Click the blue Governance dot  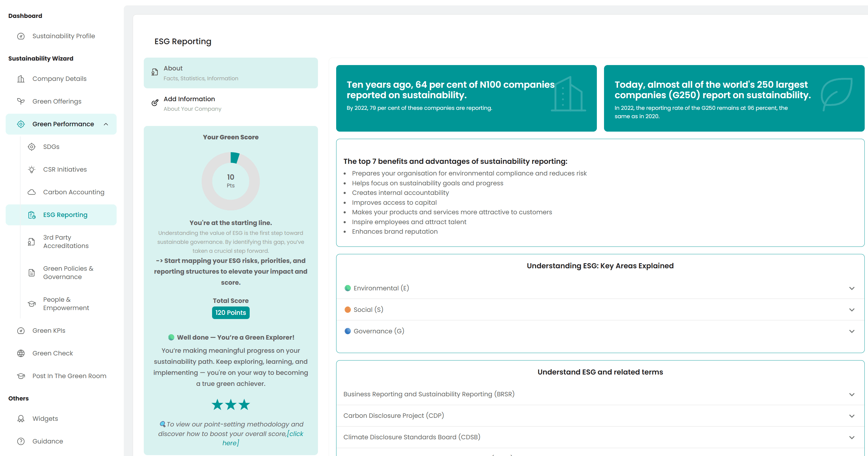[x=348, y=331]
